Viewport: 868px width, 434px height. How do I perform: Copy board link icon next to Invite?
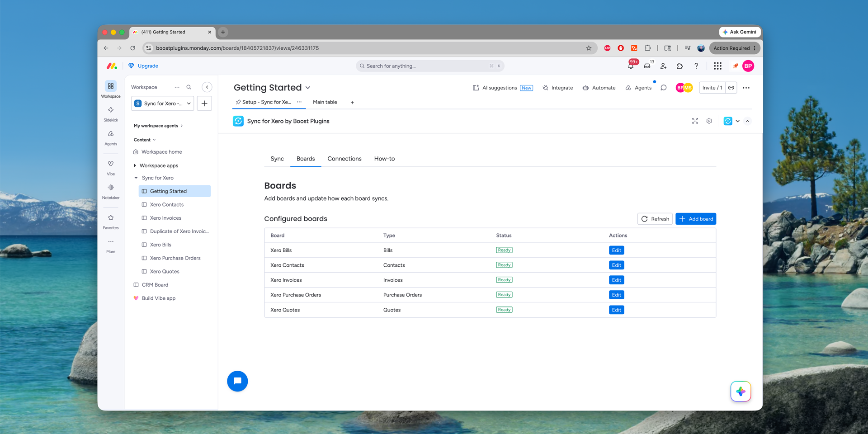pyautogui.click(x=731, y=88)
